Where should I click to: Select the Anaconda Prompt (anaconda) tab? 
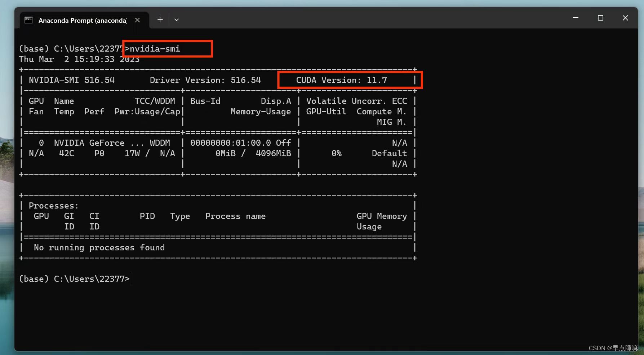[x=84, y=20]
